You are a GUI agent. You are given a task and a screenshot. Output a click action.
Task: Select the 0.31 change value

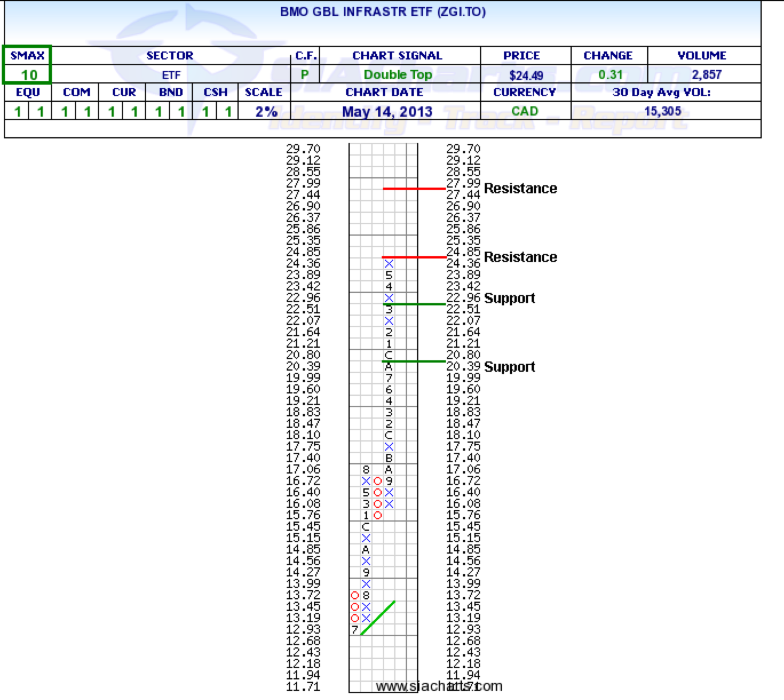pos(610,75)
